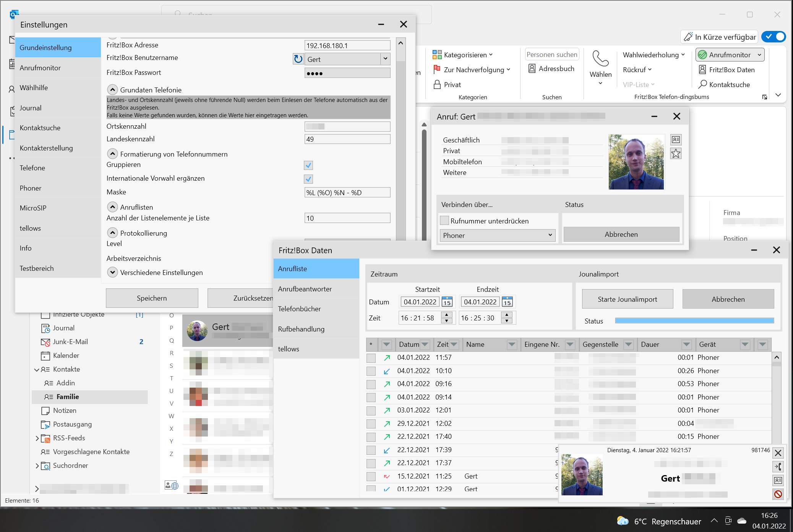The width and height of the screenshot is (793, 532).
Task: Click the Wählen phone handset icon
Action: pos(600,58)
